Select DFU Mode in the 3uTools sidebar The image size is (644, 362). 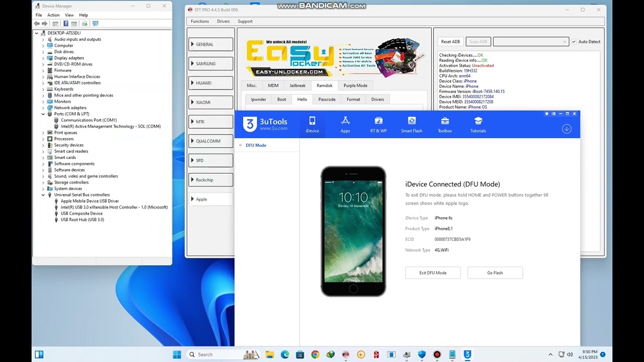click(256, 145)
